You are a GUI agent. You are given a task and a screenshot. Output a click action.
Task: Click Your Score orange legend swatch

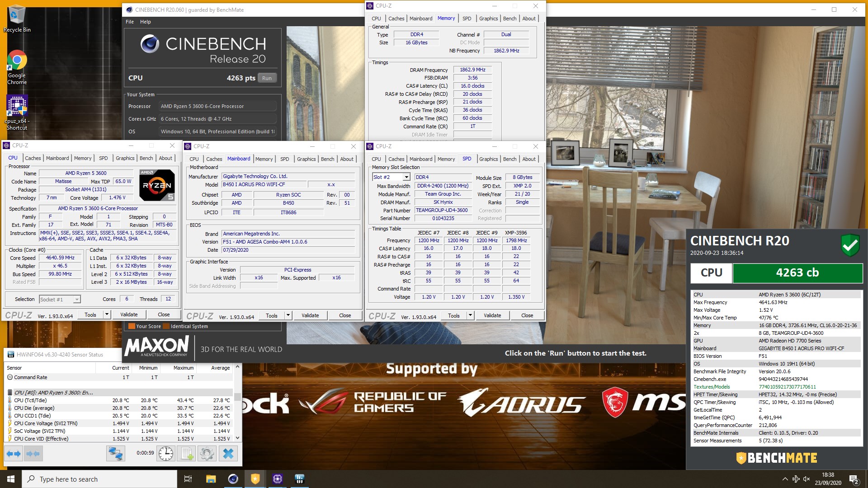coord(132,326)
